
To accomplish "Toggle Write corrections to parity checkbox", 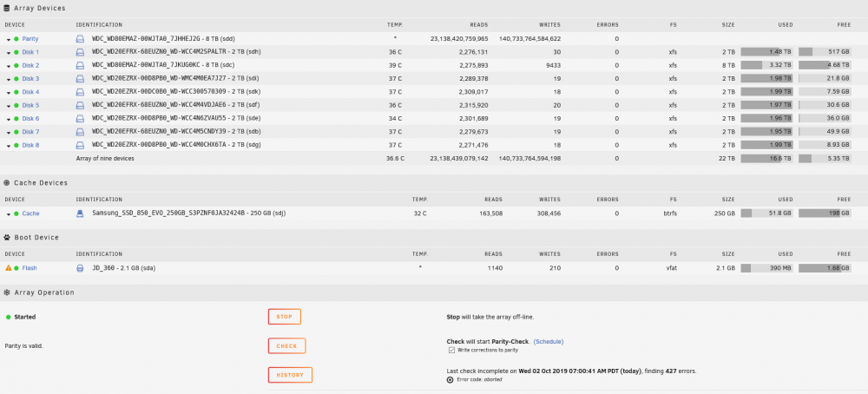I will click(451, 351).
